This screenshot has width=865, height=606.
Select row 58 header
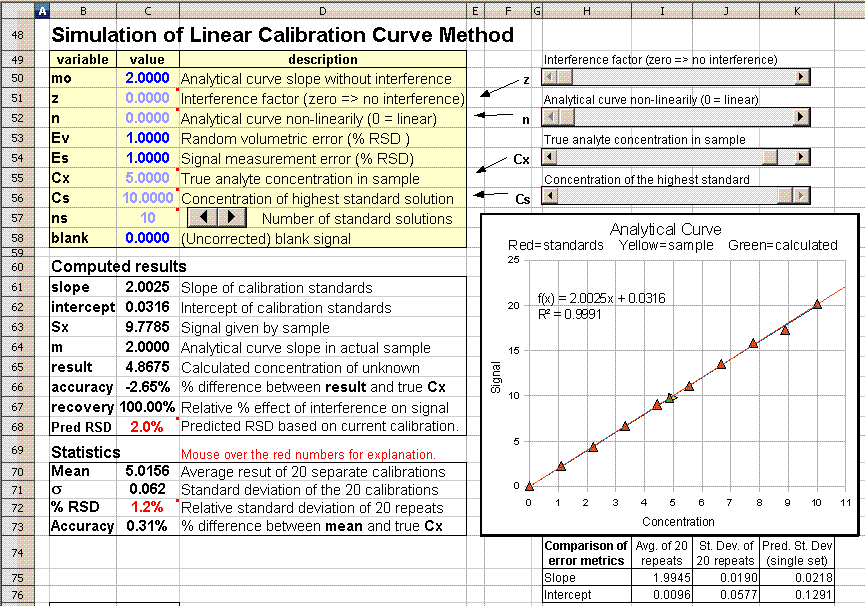(x=17, y=238)
